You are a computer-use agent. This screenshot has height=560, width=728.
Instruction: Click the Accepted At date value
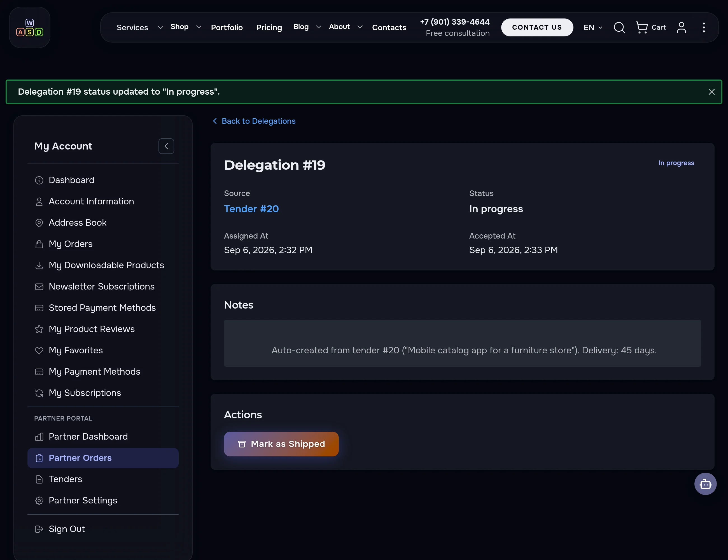[x=513, y=250]
